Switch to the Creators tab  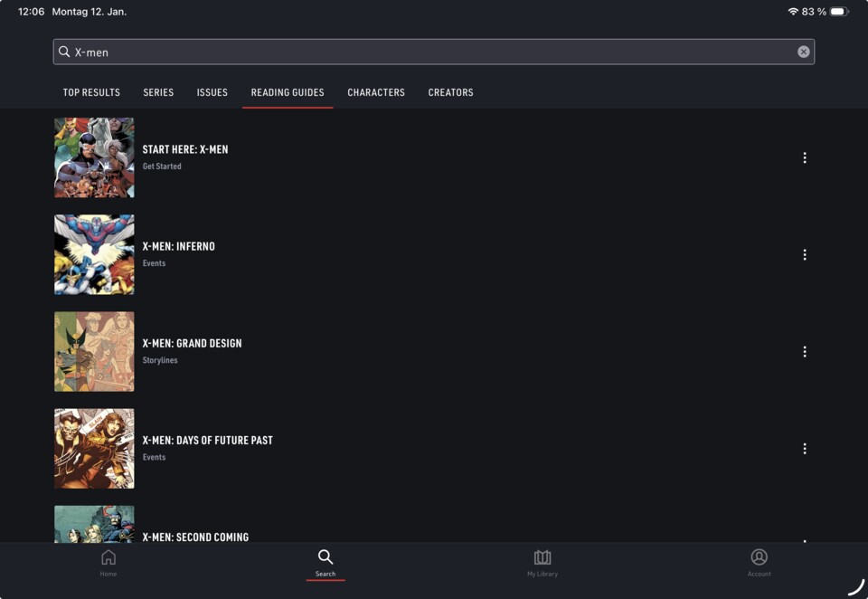click(450, 92)
